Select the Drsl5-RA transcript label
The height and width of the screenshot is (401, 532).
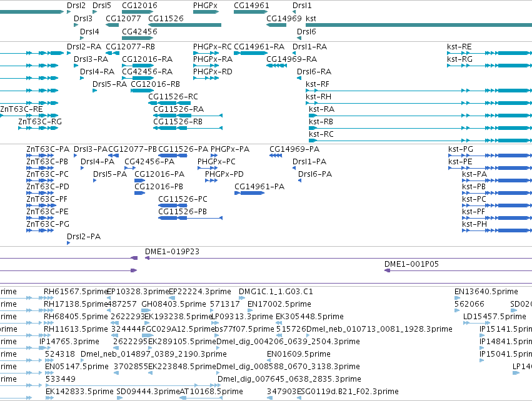coord(109,84)
